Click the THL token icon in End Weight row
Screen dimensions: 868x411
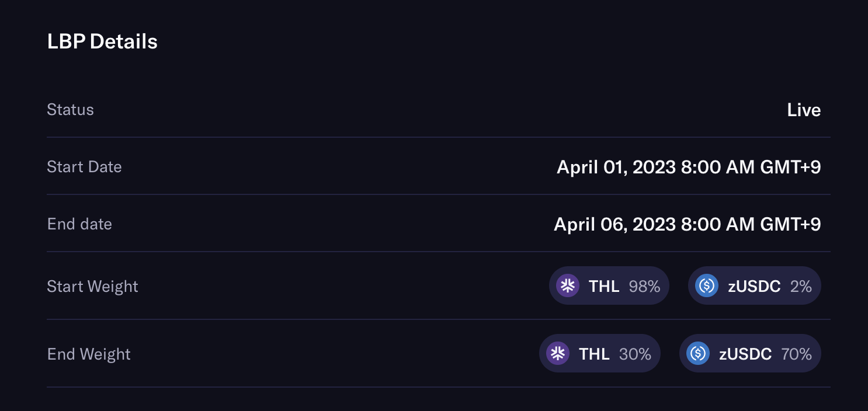click(558, 354)
